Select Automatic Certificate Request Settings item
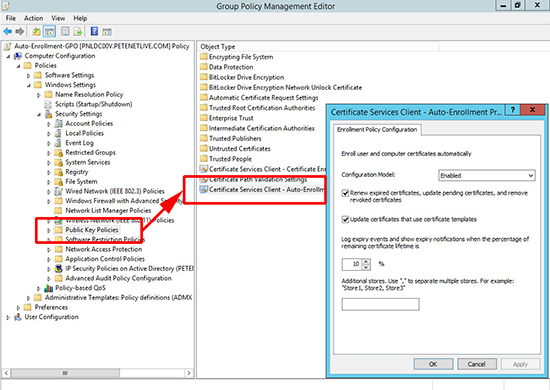This screenshot has width=550, height=390. point(263,98)
